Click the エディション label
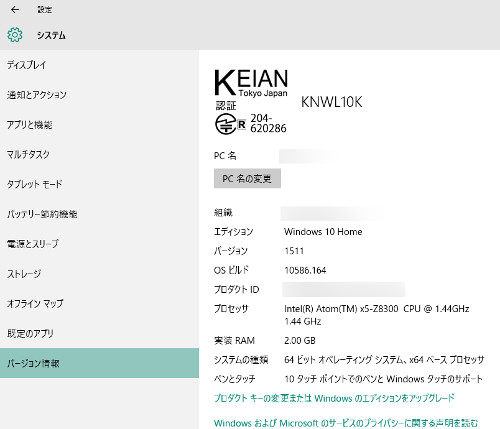 coord(233,232)
